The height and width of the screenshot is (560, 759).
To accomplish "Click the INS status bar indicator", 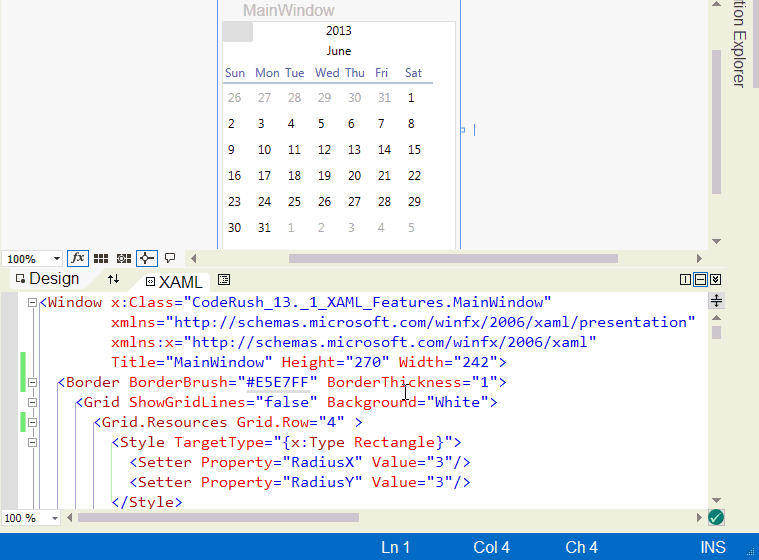I will (x=713, y=547).
